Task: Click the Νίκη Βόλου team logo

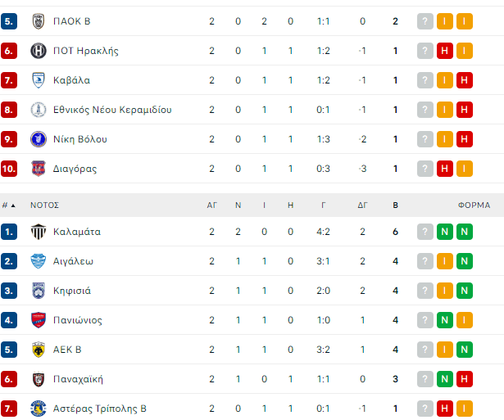Action: pyautogui.click(x=38, y=139)
